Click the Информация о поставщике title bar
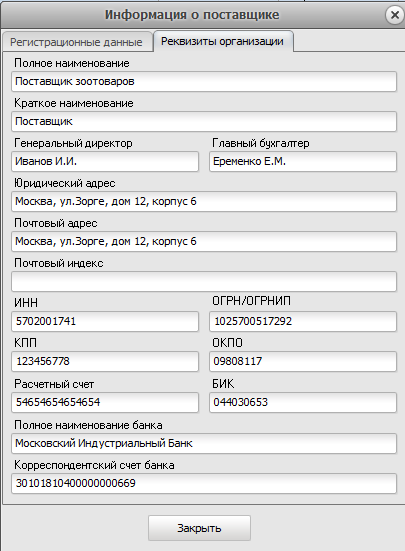Screen dimensions: 405x551 click(192, 15)
